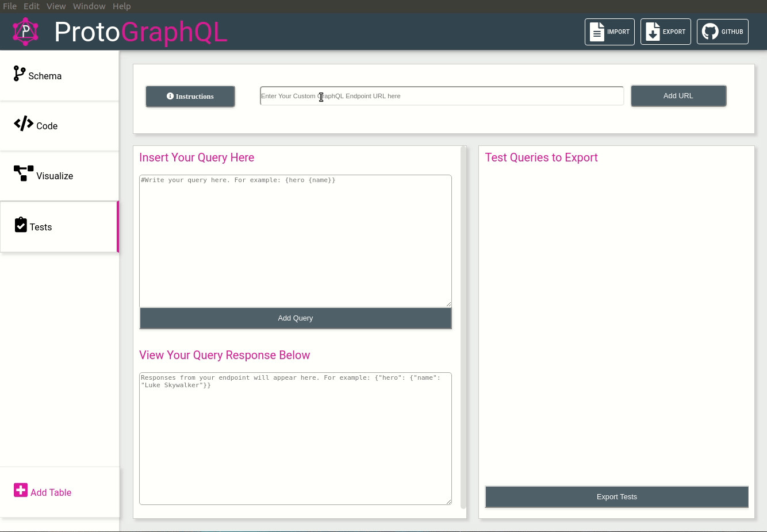767x532 pixels.
Task: Click the Add URL button
Action: click(x=678, y=96)
